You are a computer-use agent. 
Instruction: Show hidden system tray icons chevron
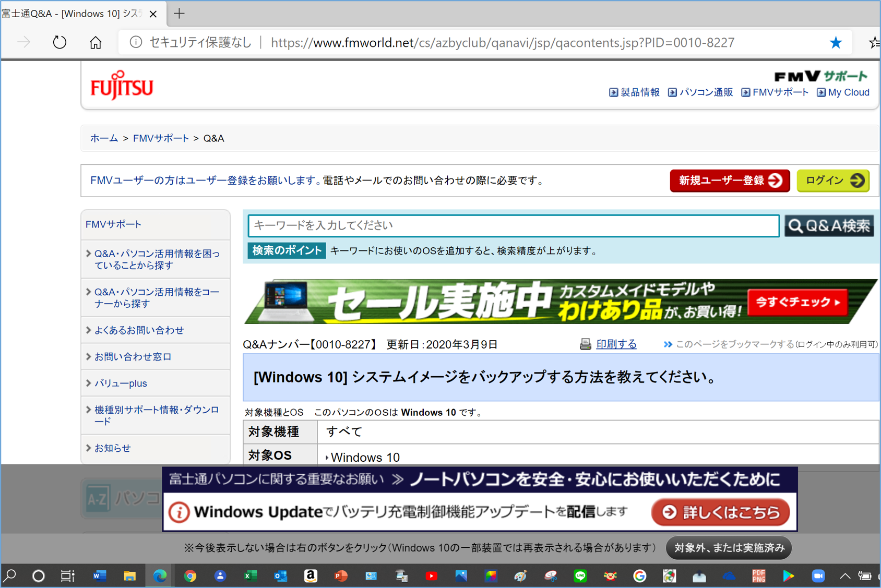[x=844, y=576]
